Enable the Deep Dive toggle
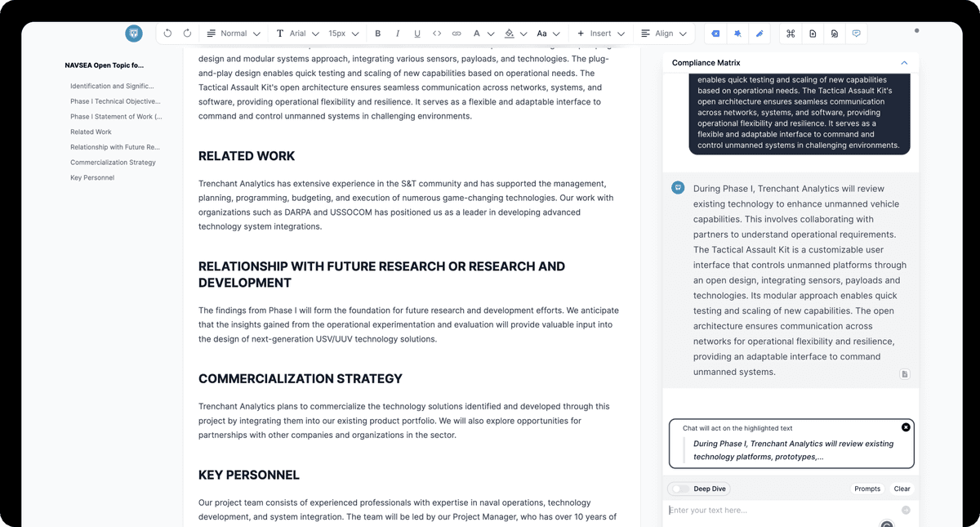Viewport: 980px width, 527px height. [678, 489]
